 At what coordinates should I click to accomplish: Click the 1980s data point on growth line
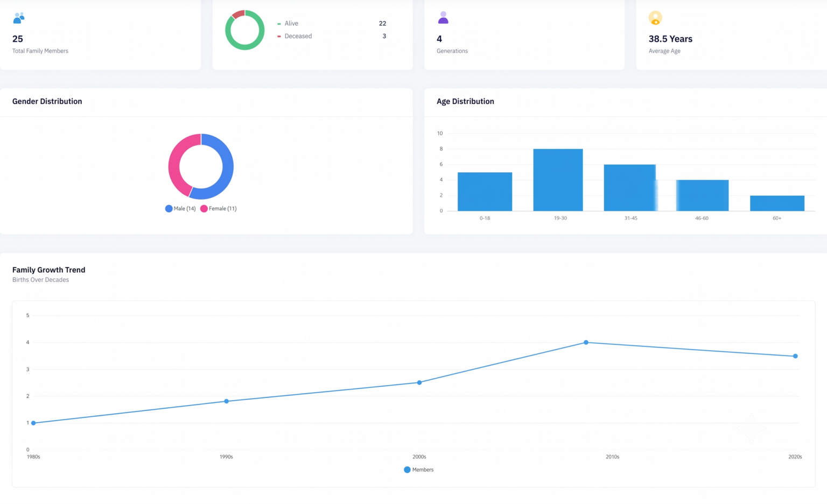33,423
